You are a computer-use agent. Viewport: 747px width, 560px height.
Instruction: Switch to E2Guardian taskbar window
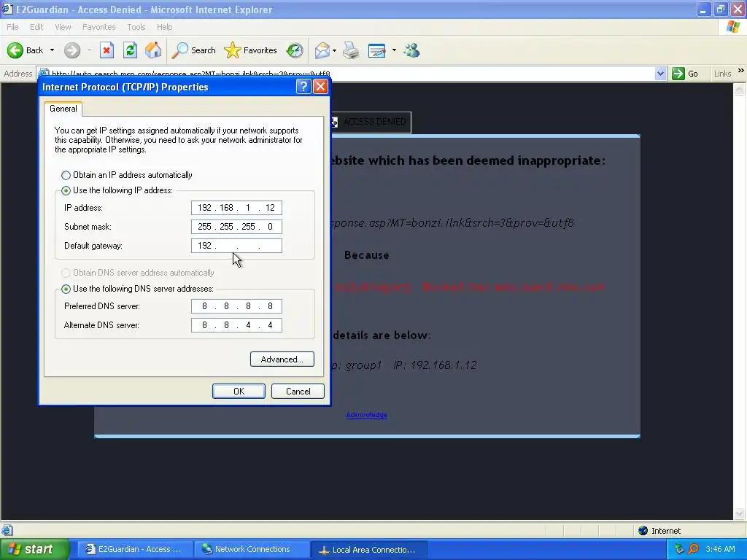[x=135, y=549]
